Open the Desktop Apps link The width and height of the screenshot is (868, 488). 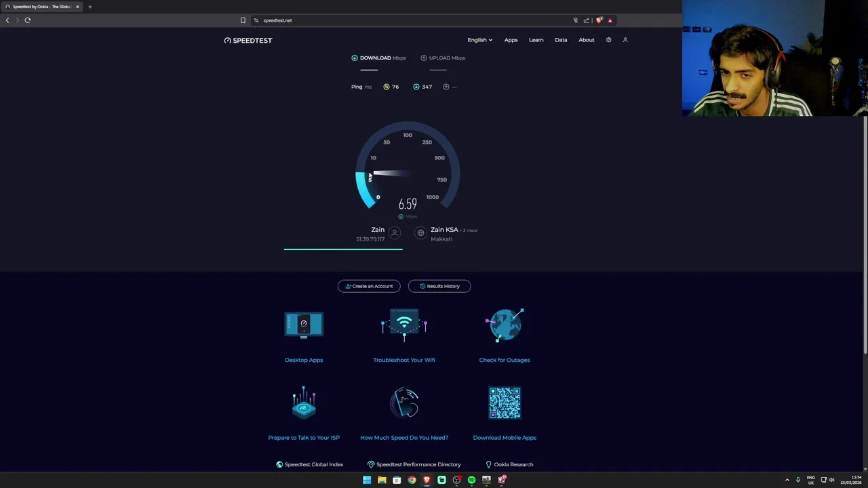304,360
